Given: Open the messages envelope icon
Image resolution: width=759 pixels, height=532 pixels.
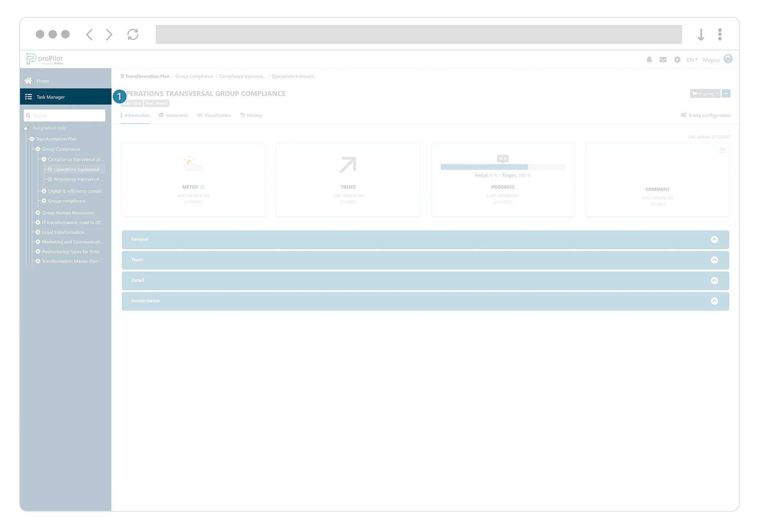Looking at the screenshot, I should pos(663,60).
